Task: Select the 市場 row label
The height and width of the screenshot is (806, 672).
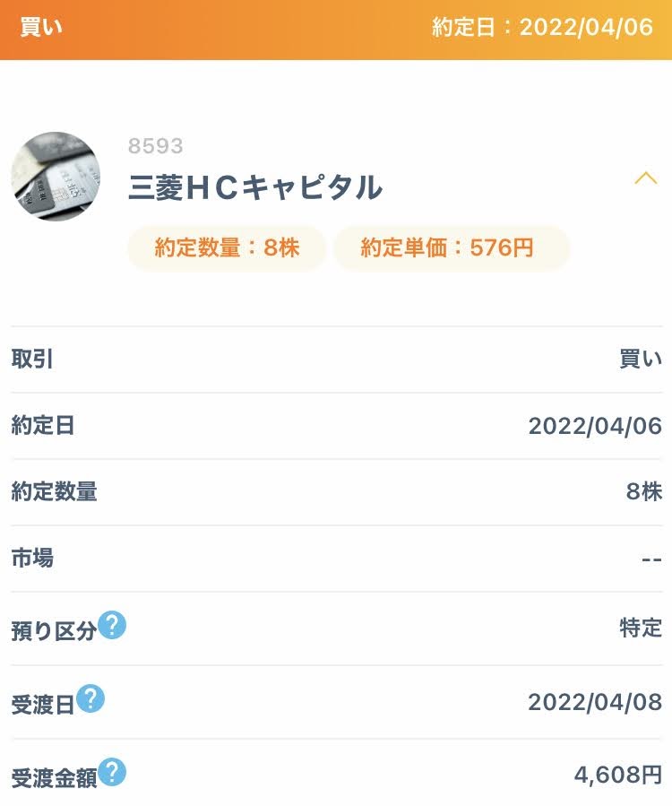Action: (x=32, y=558)
